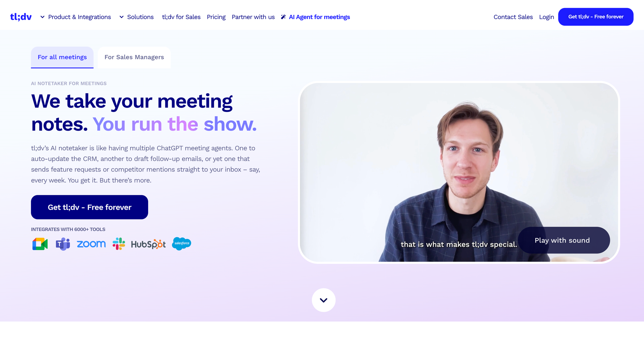Select the For all meetings tab

point(62,57)
